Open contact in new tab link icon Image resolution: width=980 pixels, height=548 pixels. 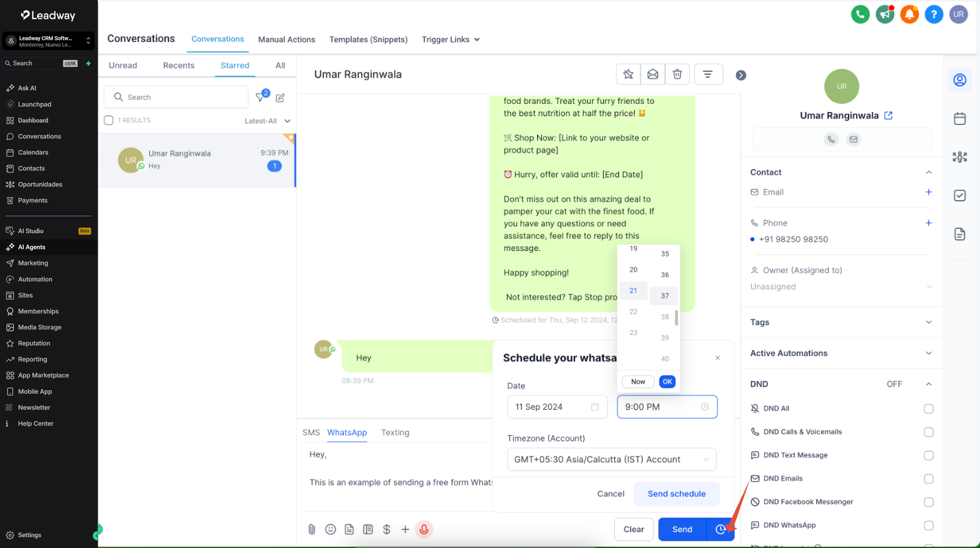click(x=889, y=116)
